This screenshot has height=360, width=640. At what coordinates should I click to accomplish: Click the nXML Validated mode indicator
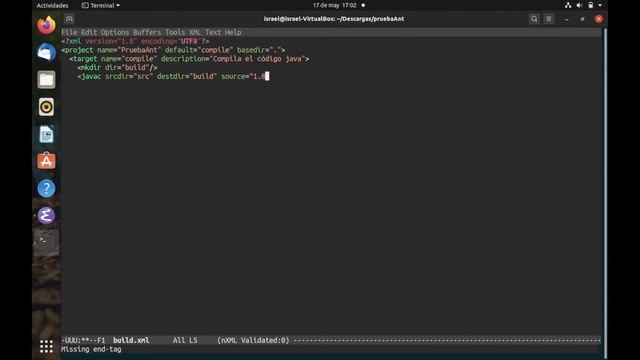click(x=253, y=340)
